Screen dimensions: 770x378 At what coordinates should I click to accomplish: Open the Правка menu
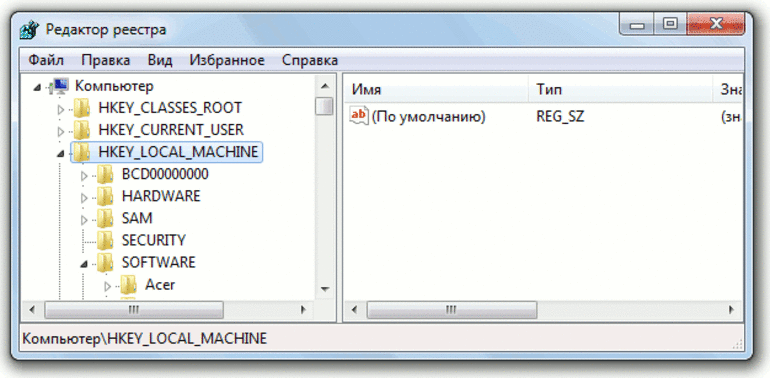(106, 60)
